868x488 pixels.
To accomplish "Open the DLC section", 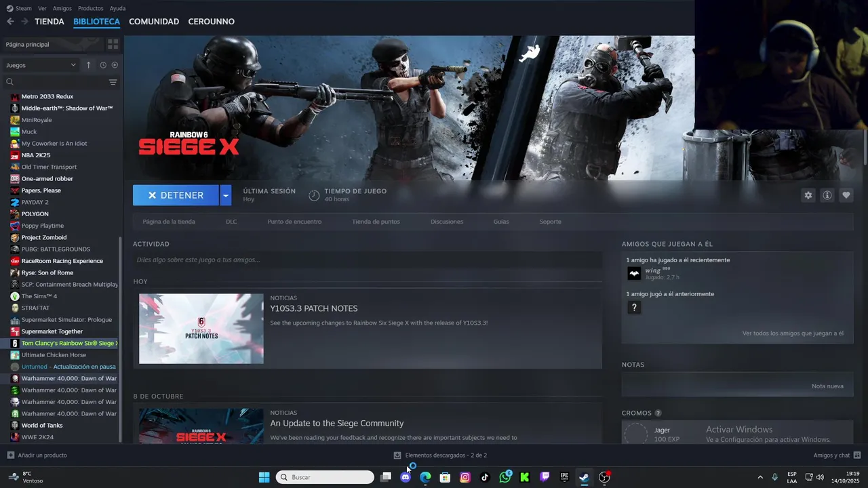I will coord(231,222).
